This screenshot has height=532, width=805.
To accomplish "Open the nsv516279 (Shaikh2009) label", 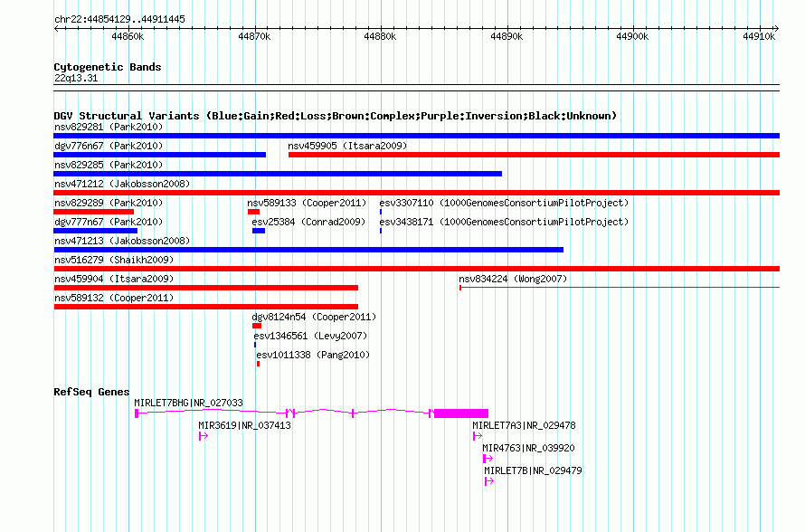I will [x=114, y=260].
